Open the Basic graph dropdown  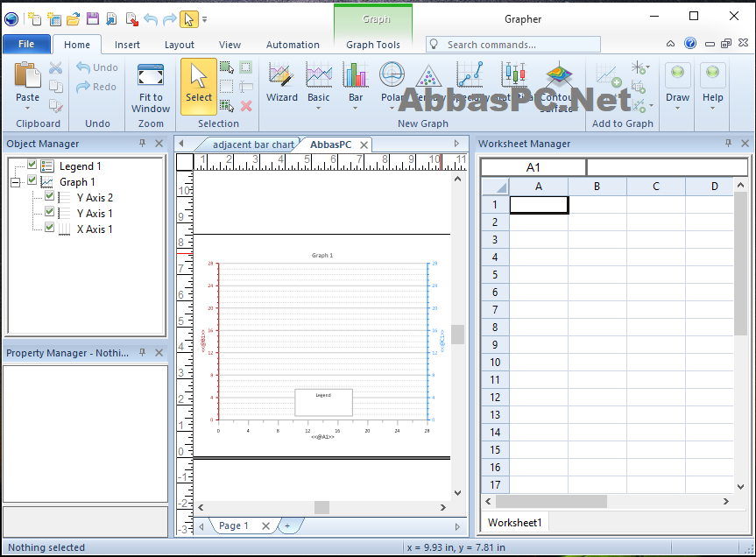(x=318, y=108)
